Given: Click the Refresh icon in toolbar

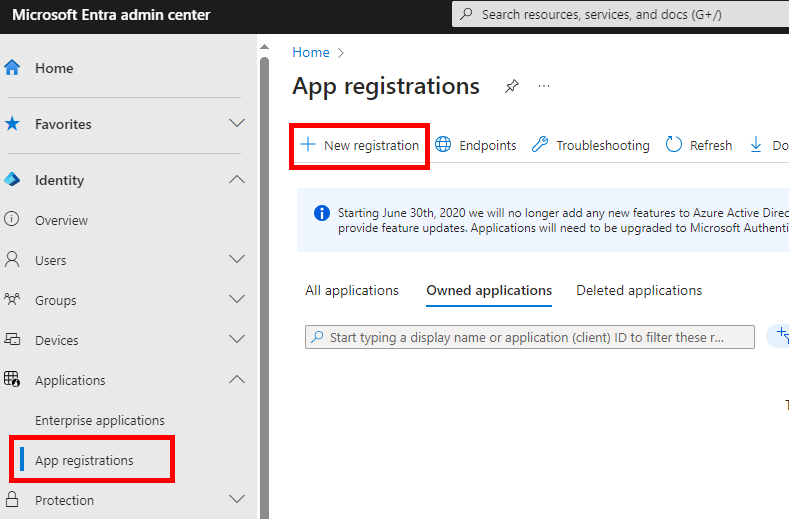Looking at the screenshot, I should click(x=674, y=145).
